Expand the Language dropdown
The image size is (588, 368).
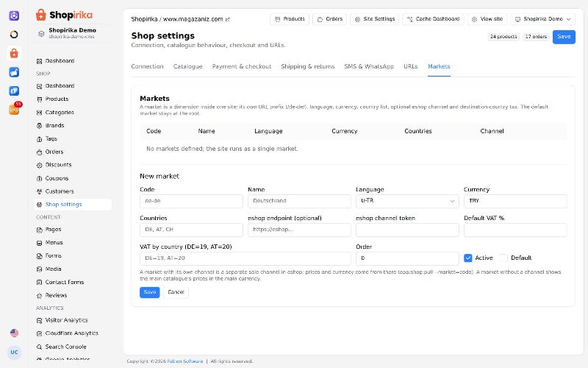pos(407,201)
